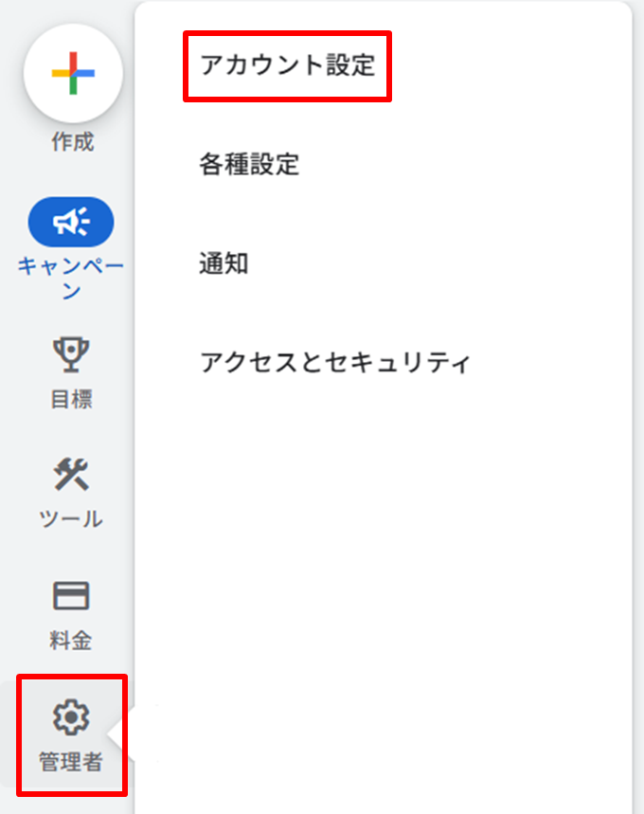This screenshot has width=644, height=814.
Task: Click the ツール sidebar label
Action: click(x=71, y=518)
